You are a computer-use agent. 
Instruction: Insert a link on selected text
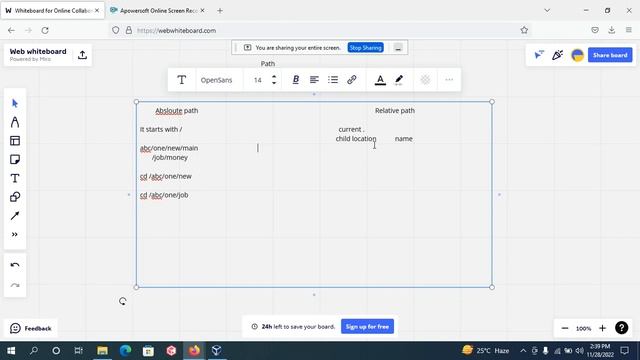pyautogui.click(x=351, y=80)
